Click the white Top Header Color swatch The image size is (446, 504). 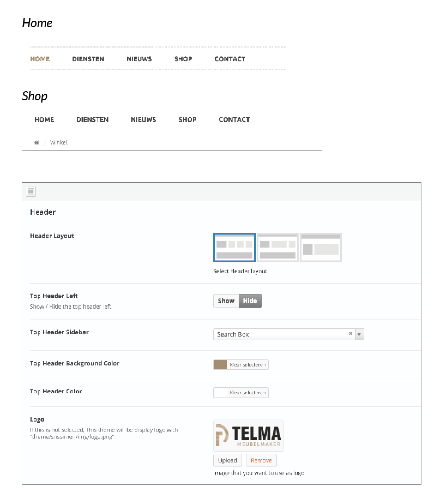pos(220,393)
